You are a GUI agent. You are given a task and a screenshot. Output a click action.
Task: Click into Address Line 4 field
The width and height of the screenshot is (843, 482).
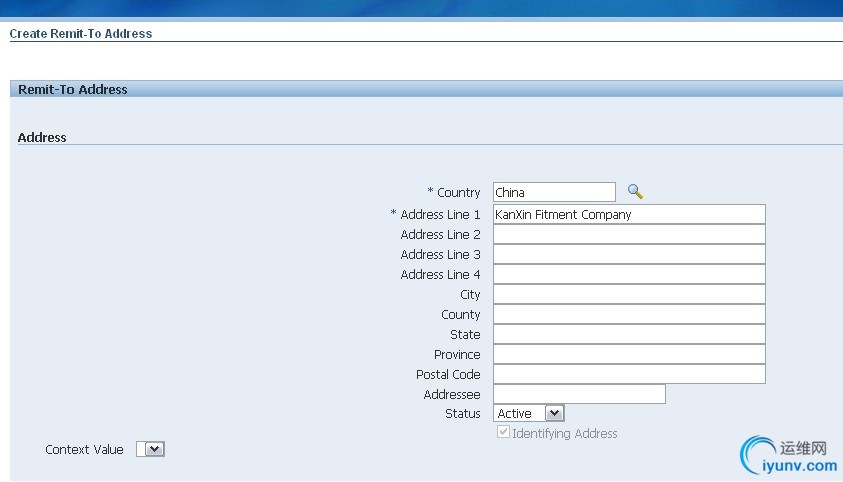coord(629,274)
